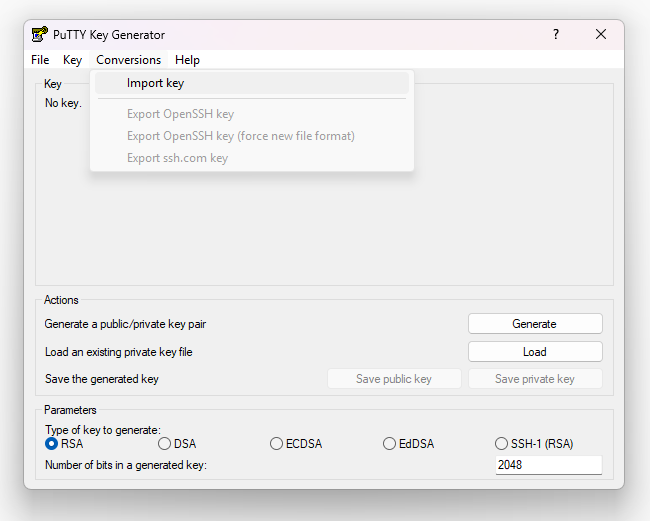The image size is (650, 521).
Task: Click the number of bits field
Action: [548, 465]
